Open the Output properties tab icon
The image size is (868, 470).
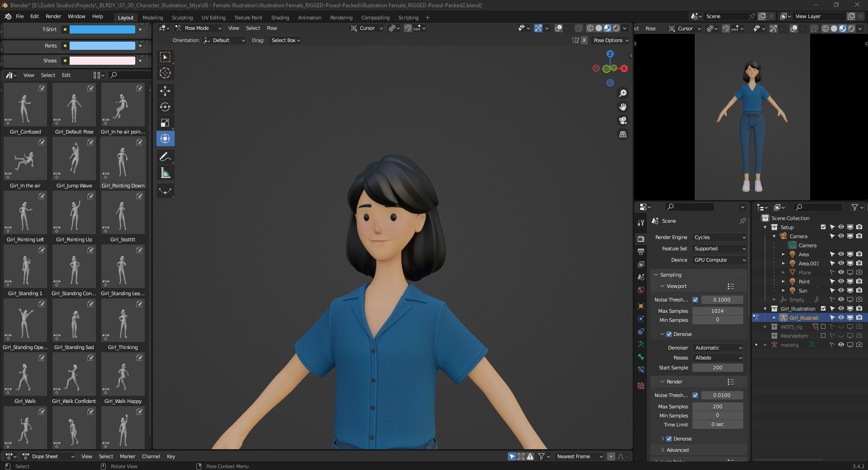(x=640, y=251)
